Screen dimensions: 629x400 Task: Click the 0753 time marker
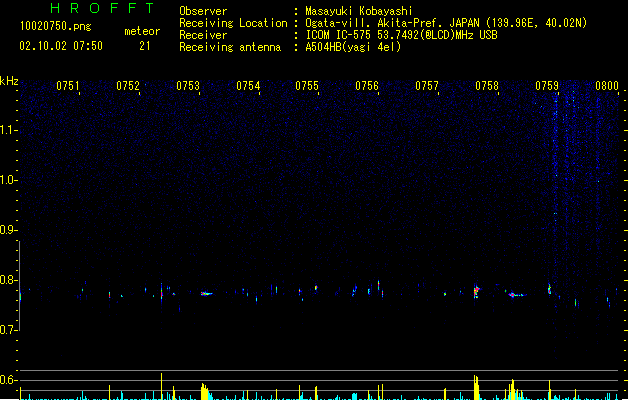(x=188, y=86)
